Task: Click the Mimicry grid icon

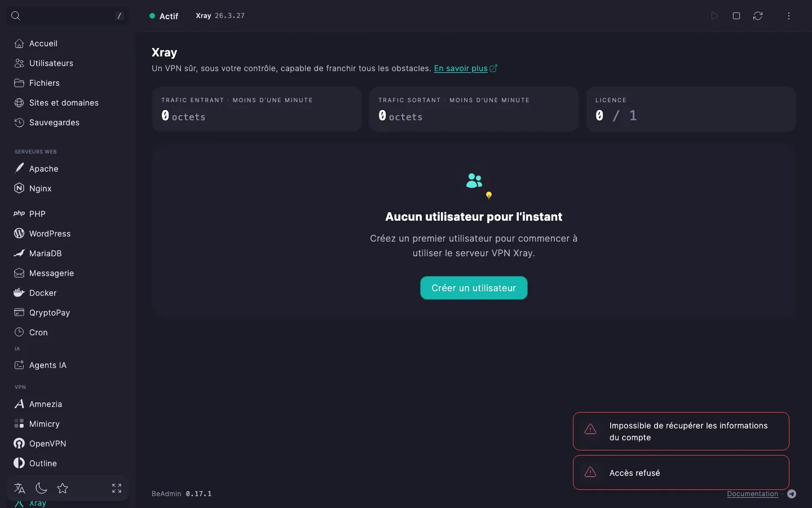Action: (x=19, y=423)
